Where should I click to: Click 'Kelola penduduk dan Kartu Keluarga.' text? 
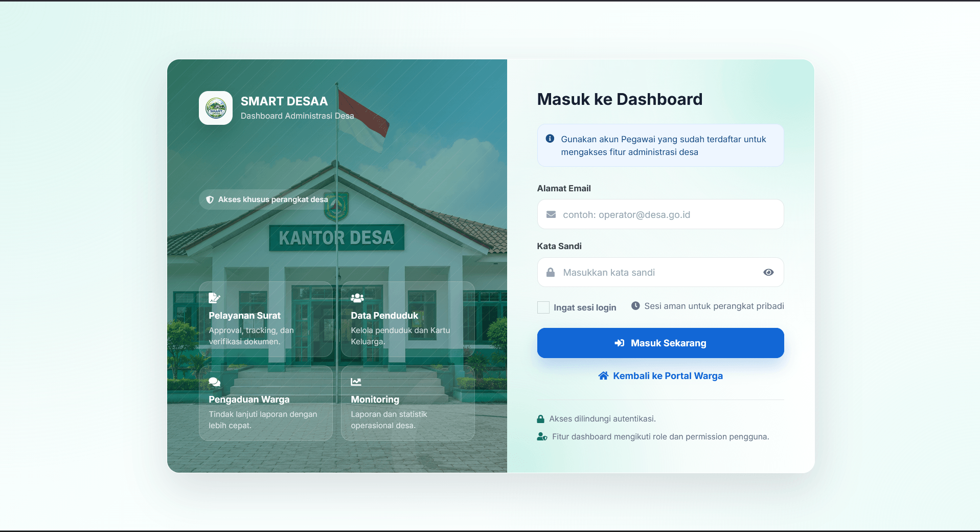(400, 336)
